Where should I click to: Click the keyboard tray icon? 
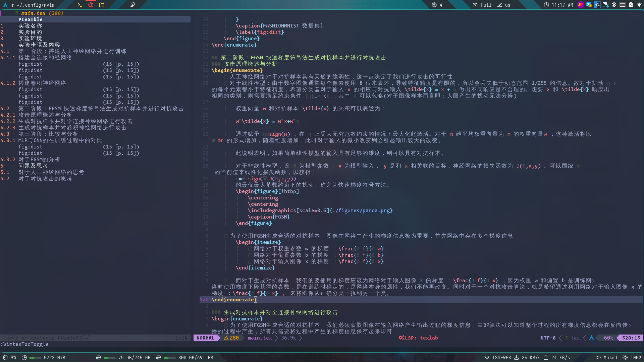pos(623,5)
